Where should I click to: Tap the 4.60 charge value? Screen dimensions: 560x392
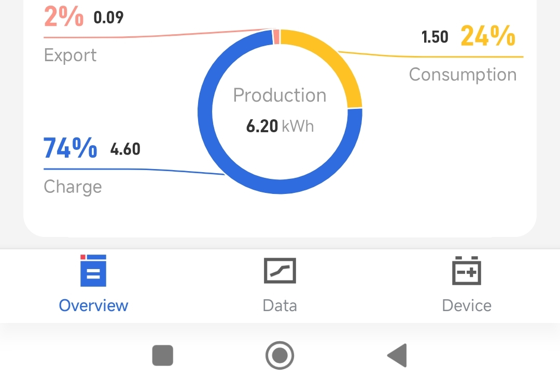[125, 149]
